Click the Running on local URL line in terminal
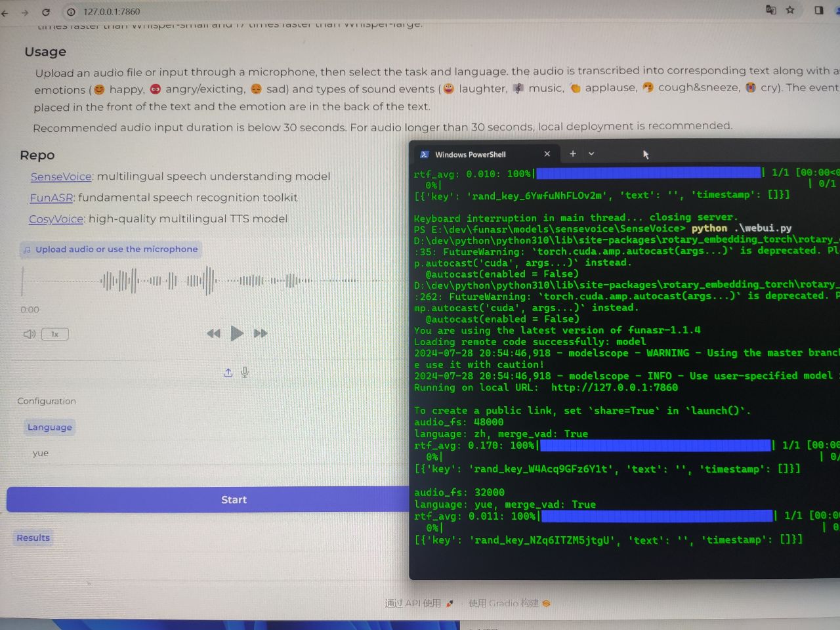This screenshot has width=840, height=630. pyautogui.click(x=546, y=388)
